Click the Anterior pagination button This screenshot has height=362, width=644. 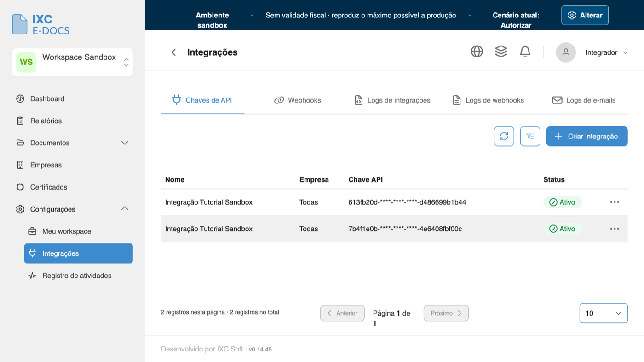coord(342,313)
